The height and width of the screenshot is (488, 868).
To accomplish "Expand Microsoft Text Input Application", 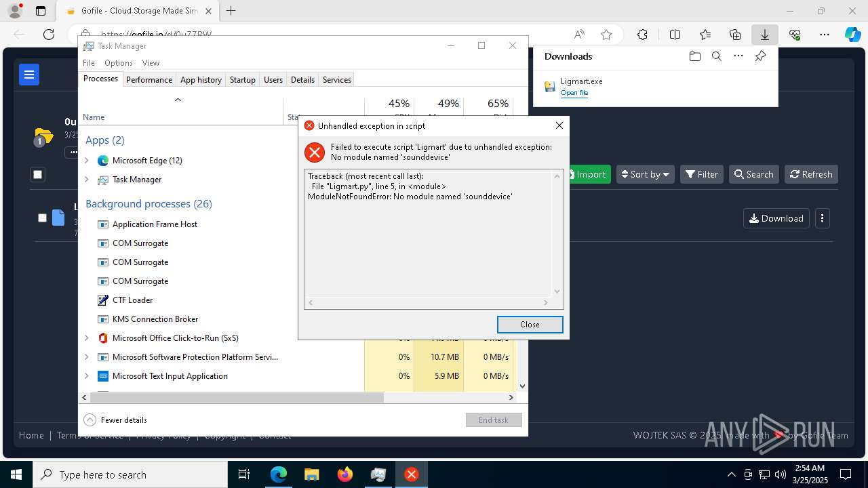I will tap(86, 376).
